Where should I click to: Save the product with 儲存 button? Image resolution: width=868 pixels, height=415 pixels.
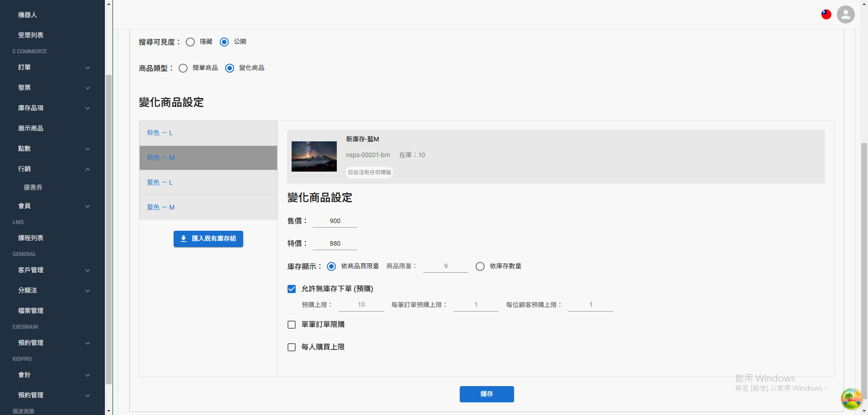click(487, 394)
